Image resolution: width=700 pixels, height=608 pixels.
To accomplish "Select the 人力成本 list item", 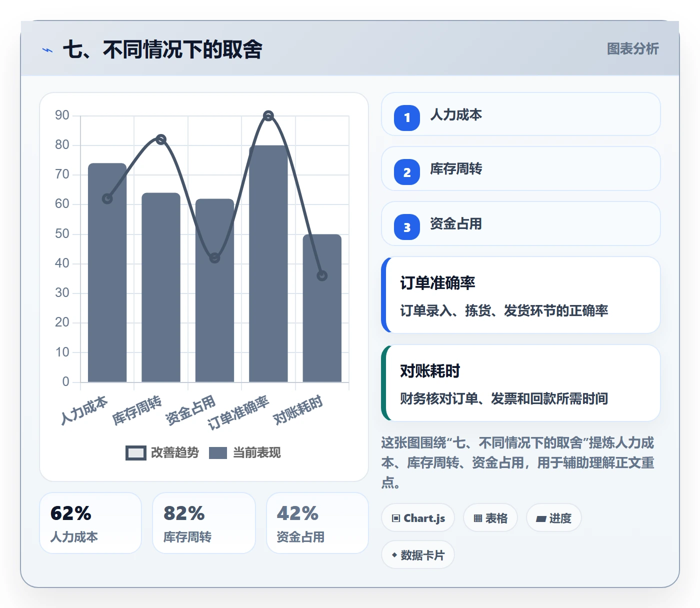I will pos(520,114).
